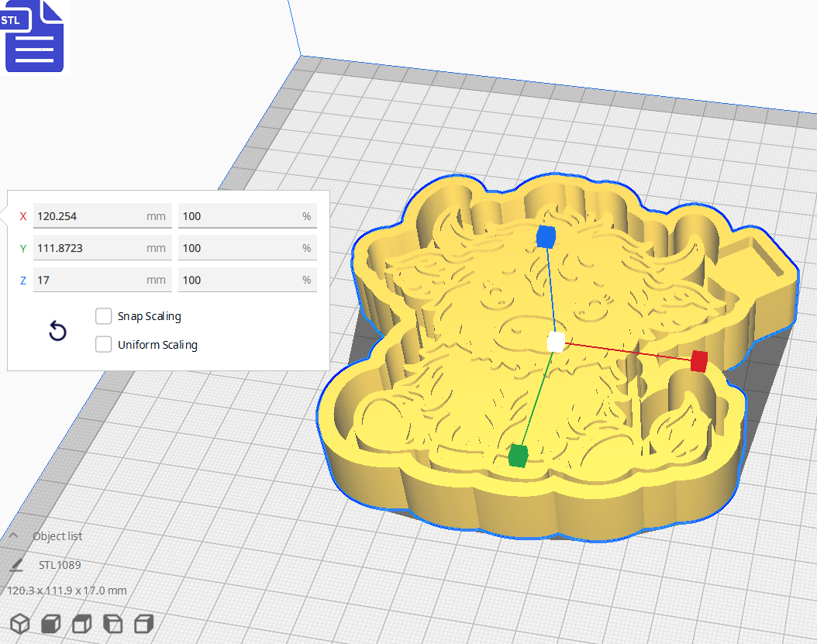The height and width of the screenshot is (644, 817).
Task: Collapse the Object list panel
Action: point(14,536)
